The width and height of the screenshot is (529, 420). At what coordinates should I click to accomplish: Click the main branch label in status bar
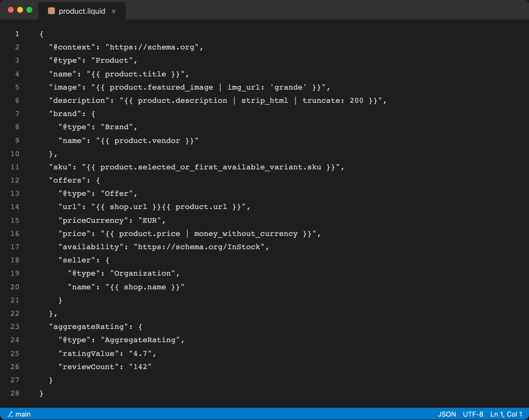tap(23, 414)
